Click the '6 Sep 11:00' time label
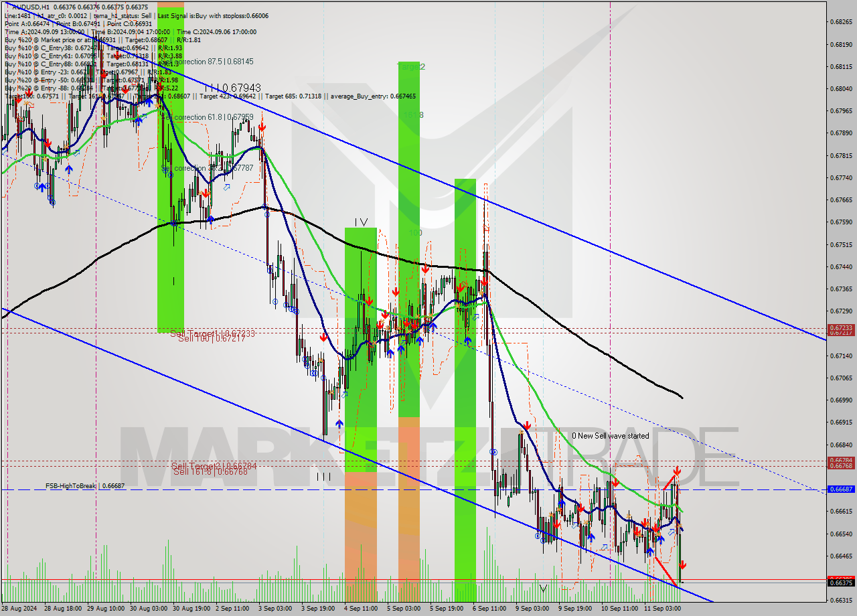This screenshot has width=857, height=616. (489, 609)
